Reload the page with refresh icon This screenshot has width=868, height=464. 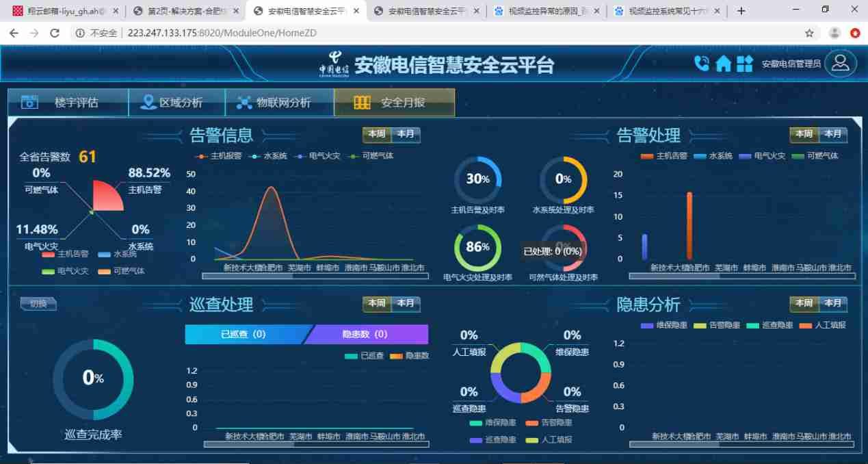click(x=55, y=33)
